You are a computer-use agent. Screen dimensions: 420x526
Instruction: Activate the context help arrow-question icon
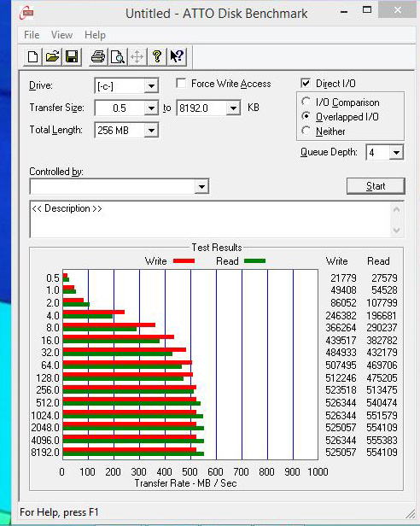pos(177,56)
